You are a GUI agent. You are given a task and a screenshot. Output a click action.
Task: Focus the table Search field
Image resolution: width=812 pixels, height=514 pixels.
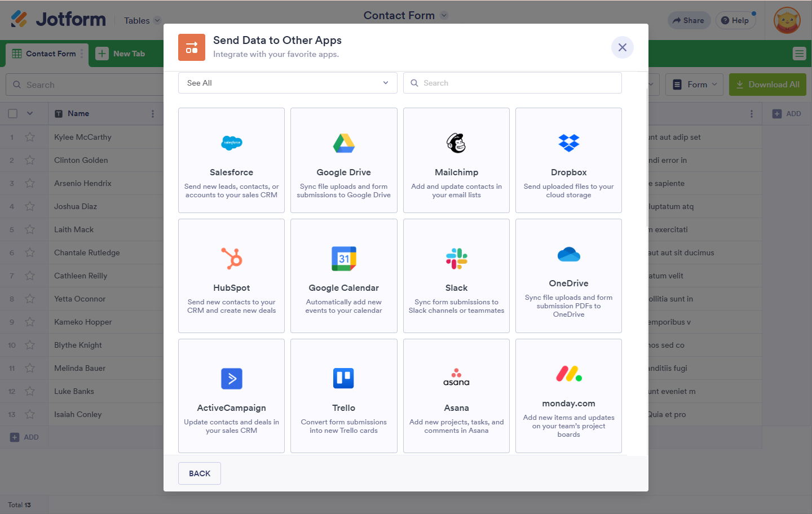[85, 85]
